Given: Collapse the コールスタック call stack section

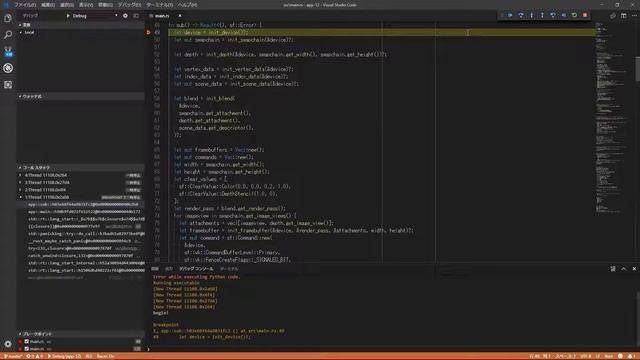Looking at the screenshot, I should [x=80, y=168].
